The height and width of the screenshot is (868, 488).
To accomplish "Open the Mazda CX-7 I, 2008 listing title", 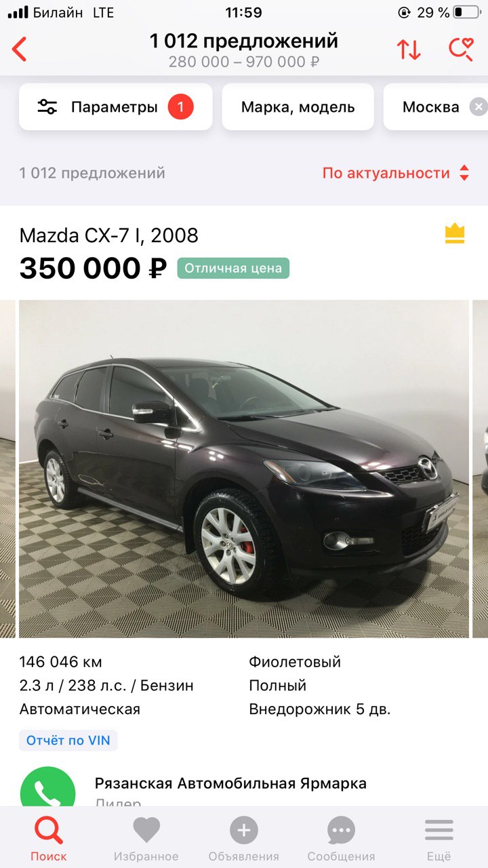I will (109, 235).
